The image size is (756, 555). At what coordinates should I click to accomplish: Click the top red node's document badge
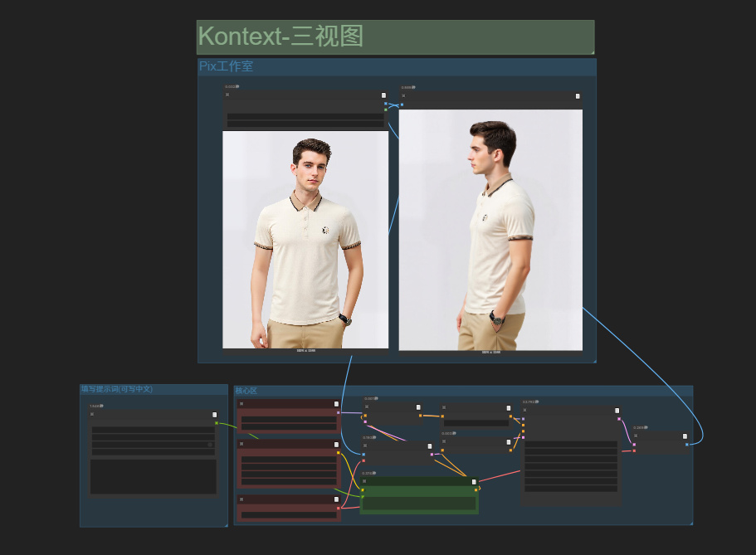click(x=337, y=404)
